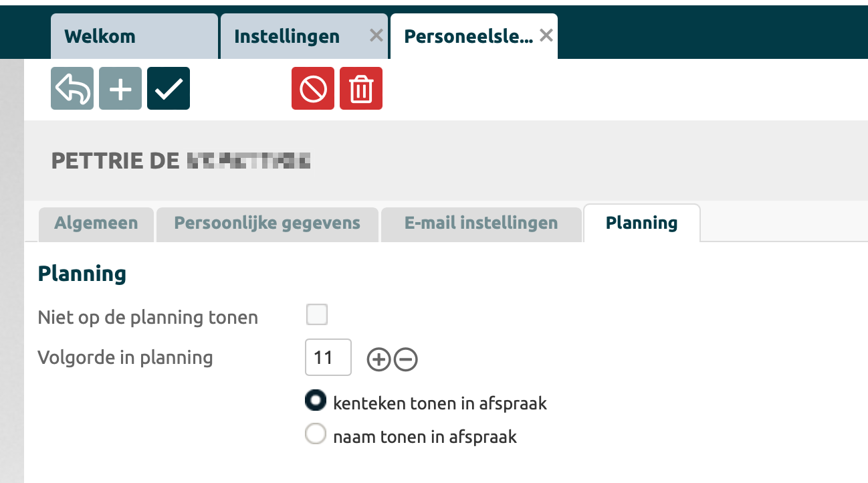
Task: Close the Instellingen tab
Action: (x=376, y=35)
